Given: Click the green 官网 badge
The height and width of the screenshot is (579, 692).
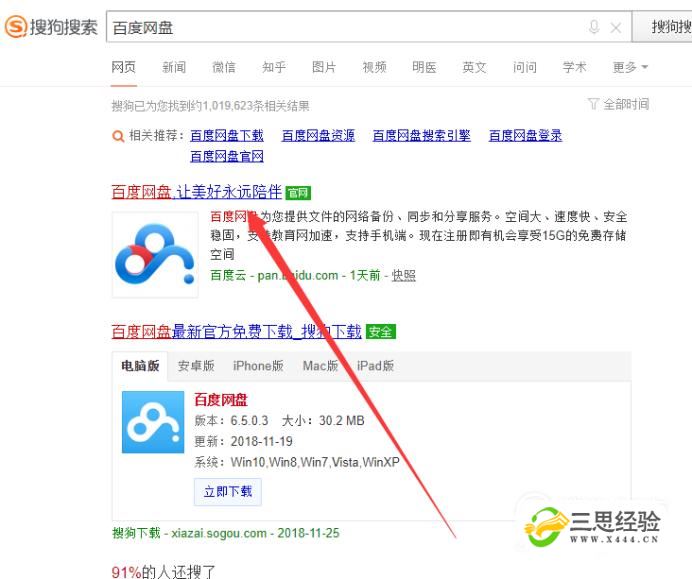Looking at the screenshot, I should (298, 193).
